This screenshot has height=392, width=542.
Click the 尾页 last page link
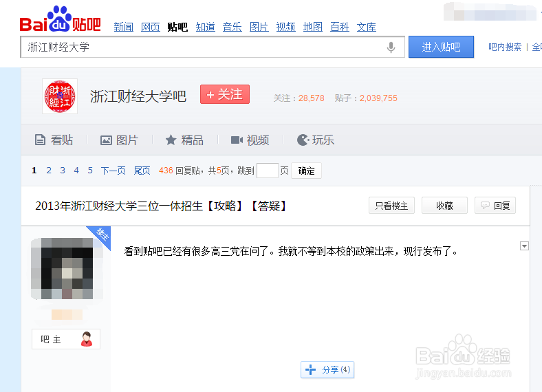(142, 171)
